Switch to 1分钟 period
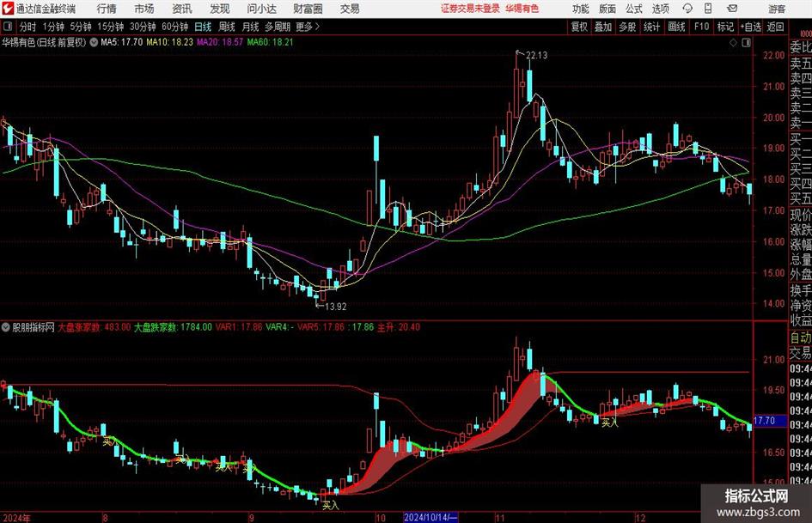The width and height of the screenshot is (812, 523). [52, 27]
